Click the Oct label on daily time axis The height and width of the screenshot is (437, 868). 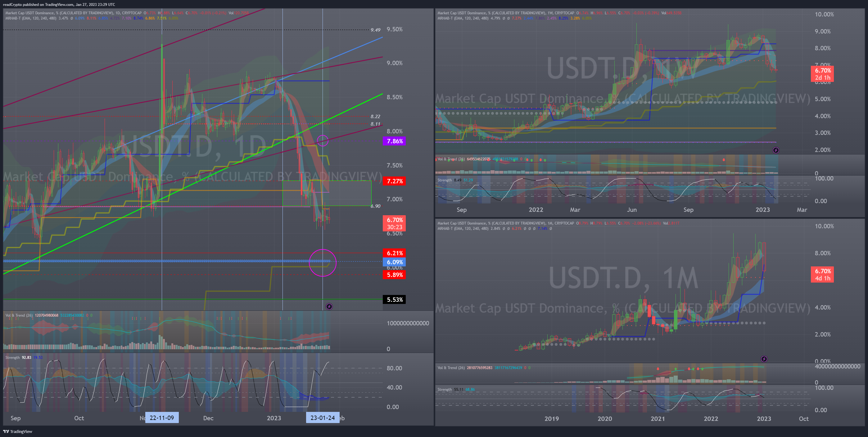point(79,418)
